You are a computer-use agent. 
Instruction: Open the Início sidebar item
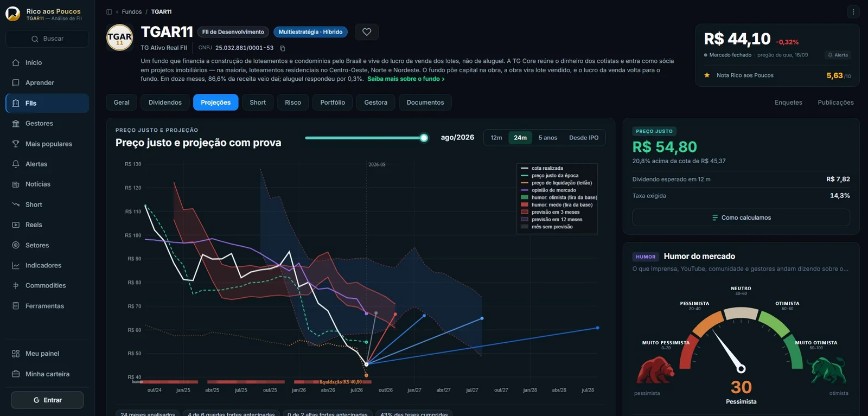(47, 63)
